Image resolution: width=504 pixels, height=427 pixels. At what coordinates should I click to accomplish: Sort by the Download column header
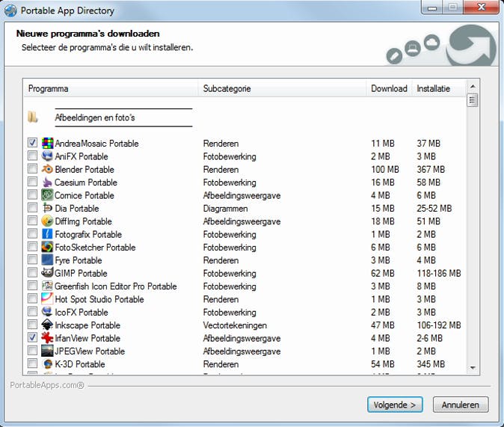(390, 88)
